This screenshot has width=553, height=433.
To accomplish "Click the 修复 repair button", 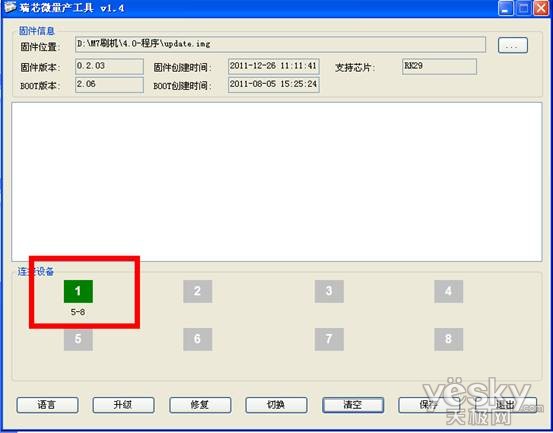I will click(x=200, y=405).
